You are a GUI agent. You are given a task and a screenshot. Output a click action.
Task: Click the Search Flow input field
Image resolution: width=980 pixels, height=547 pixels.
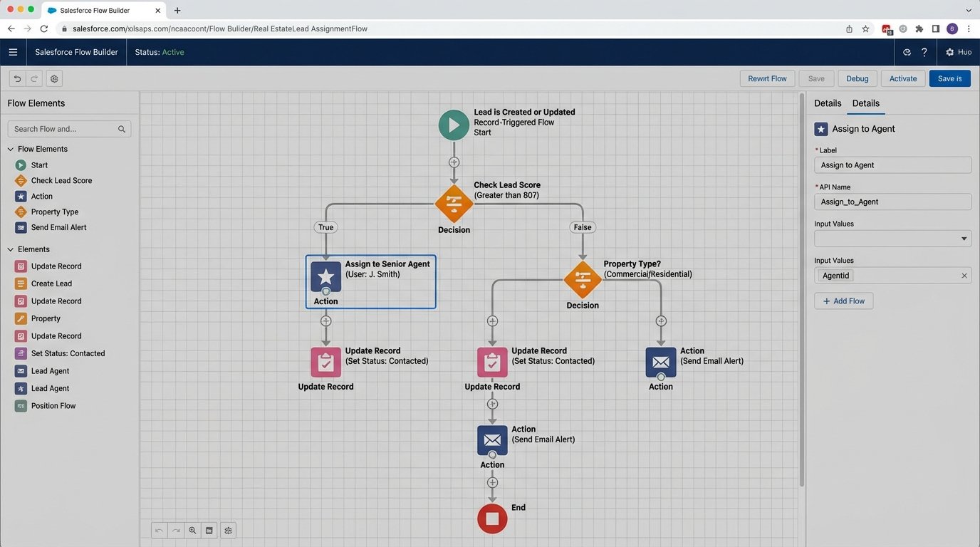(64, 129)
